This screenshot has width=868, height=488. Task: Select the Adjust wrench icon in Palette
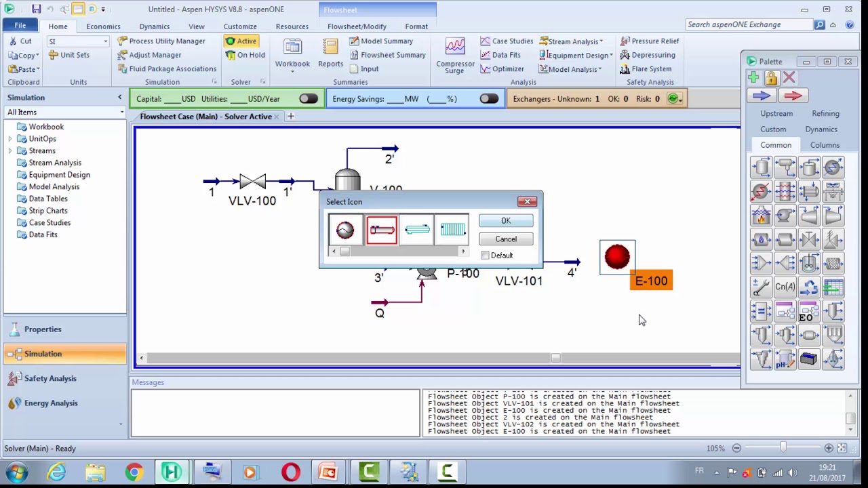tap(762, 287)
